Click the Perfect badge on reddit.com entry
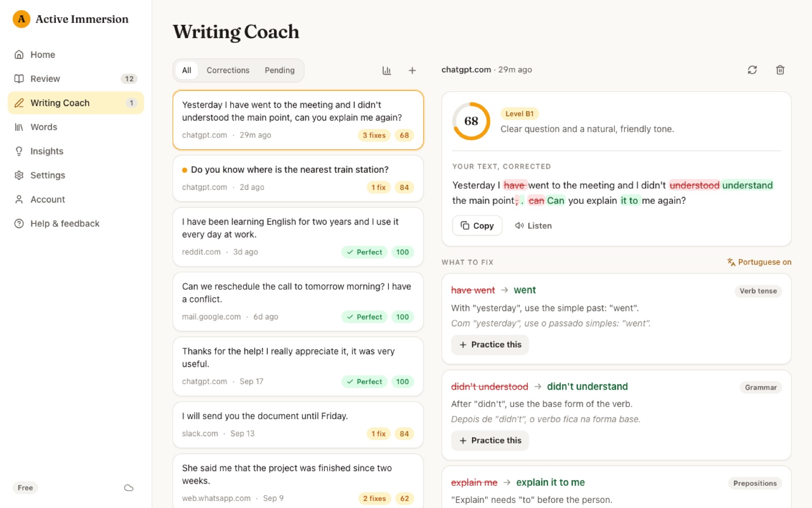The image size is (812, 508). tap(364, 252)
